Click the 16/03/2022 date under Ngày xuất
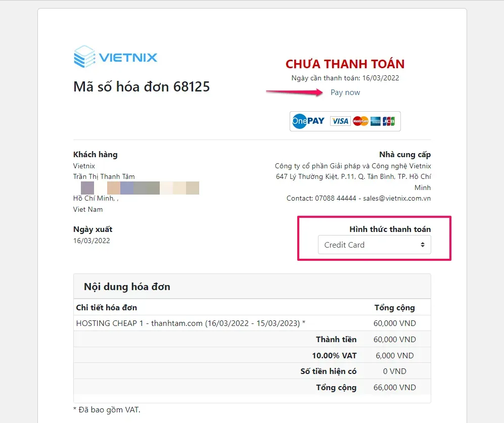Image resolution: width=504 pixels, height=423 pixels. [91, 241]
